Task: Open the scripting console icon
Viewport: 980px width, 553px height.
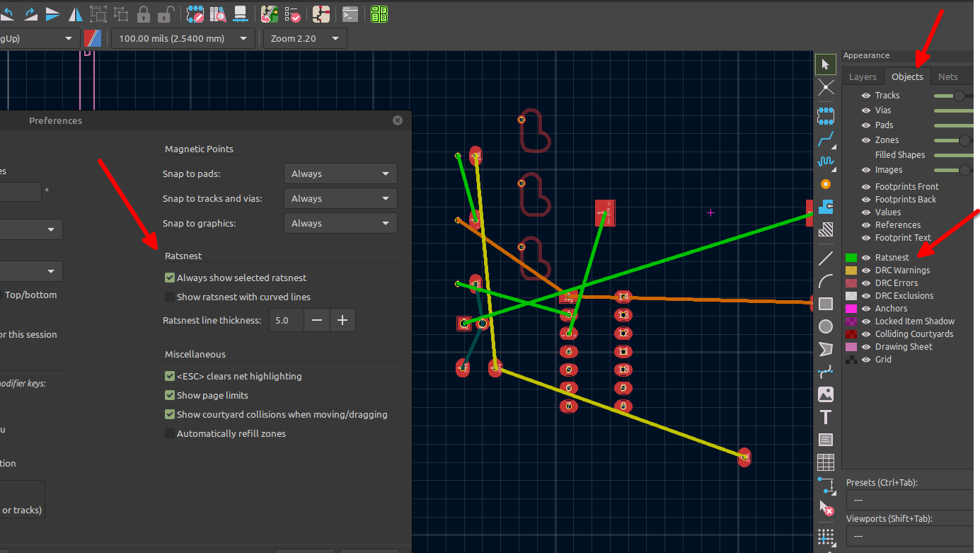Action: [350, 13]
